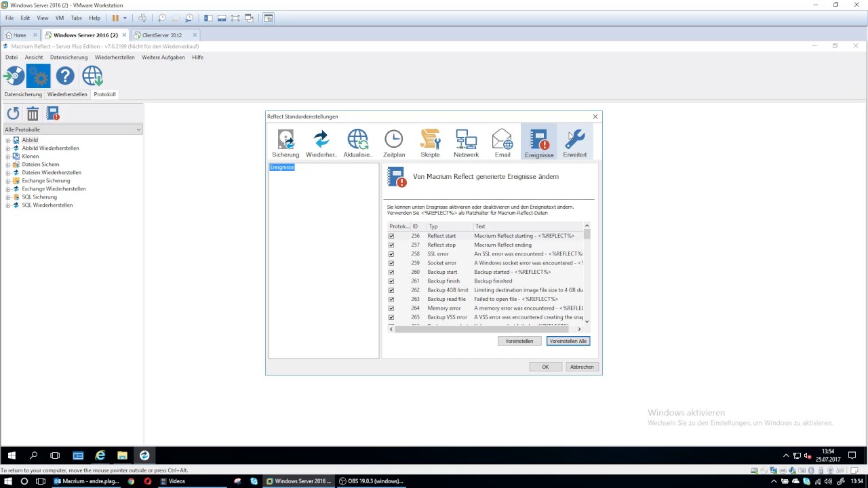This screenshot has height=488, width=868.
Task: Expand the SQL Sicherung tree node
Action: pos(8,197)
